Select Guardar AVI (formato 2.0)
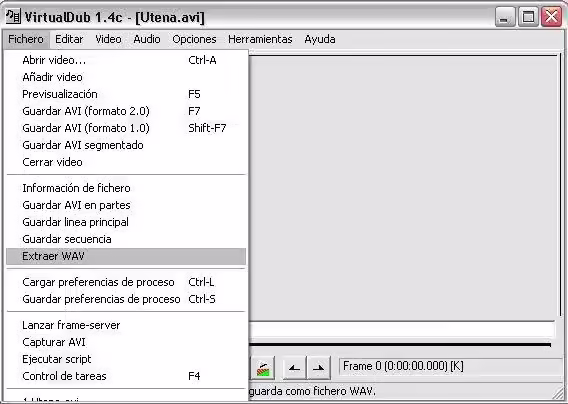Screen dimensions: 568x404 tap(126, 111)
